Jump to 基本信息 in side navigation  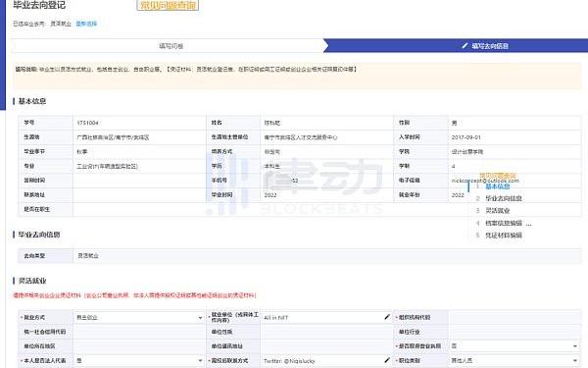497,186
